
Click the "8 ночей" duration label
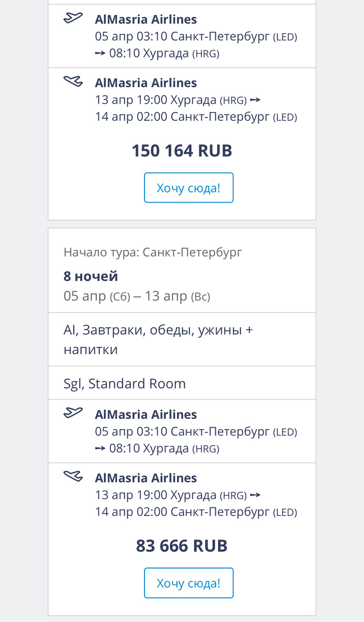point(91,276)
